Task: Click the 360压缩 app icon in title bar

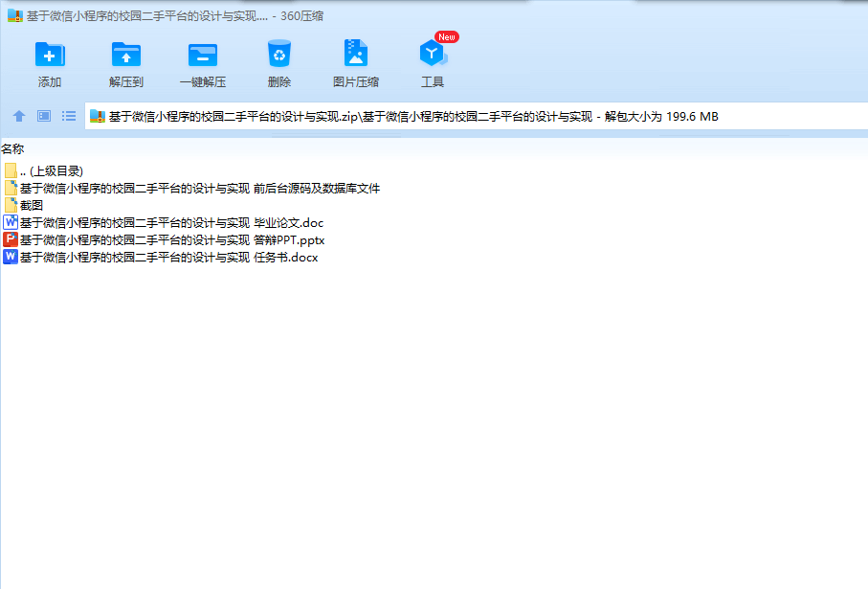Action: pos(15,15)
